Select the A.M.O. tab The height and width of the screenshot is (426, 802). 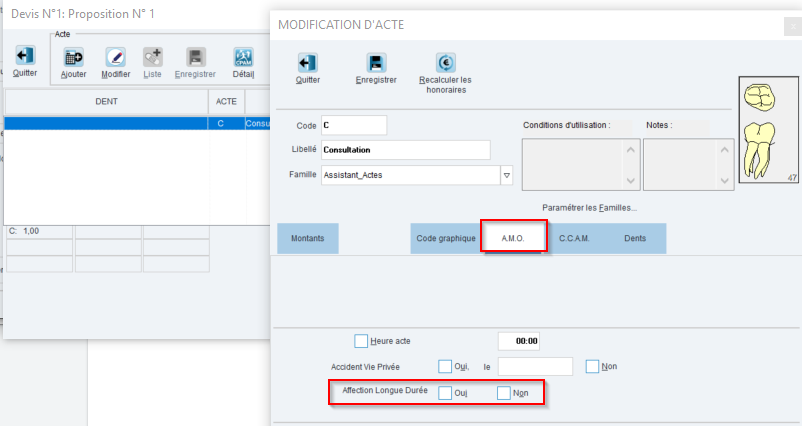pyautogui.click(x=513, y=238)
